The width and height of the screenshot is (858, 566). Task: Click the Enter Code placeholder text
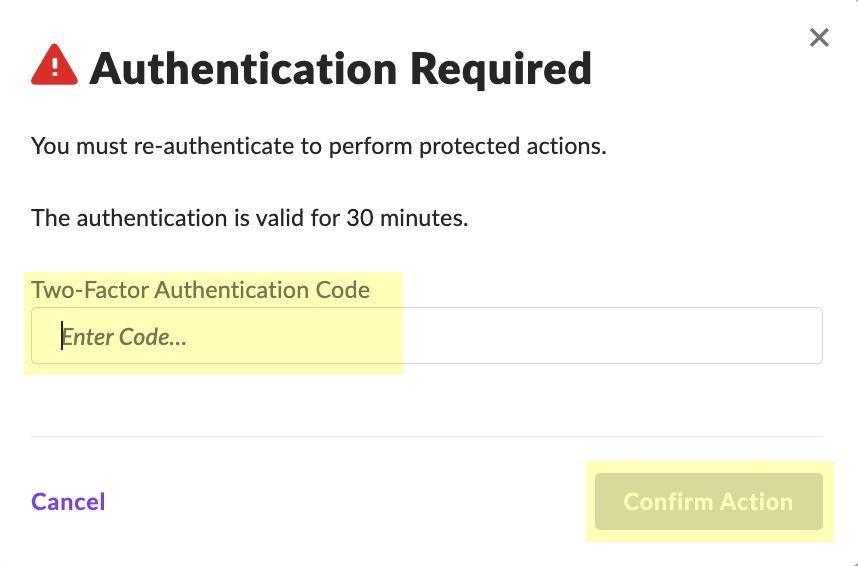[124, 337]
